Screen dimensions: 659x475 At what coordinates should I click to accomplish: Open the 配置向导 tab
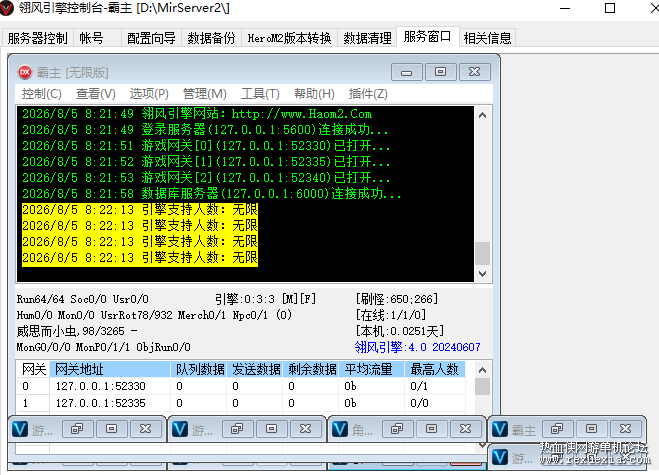click(151, 38)
